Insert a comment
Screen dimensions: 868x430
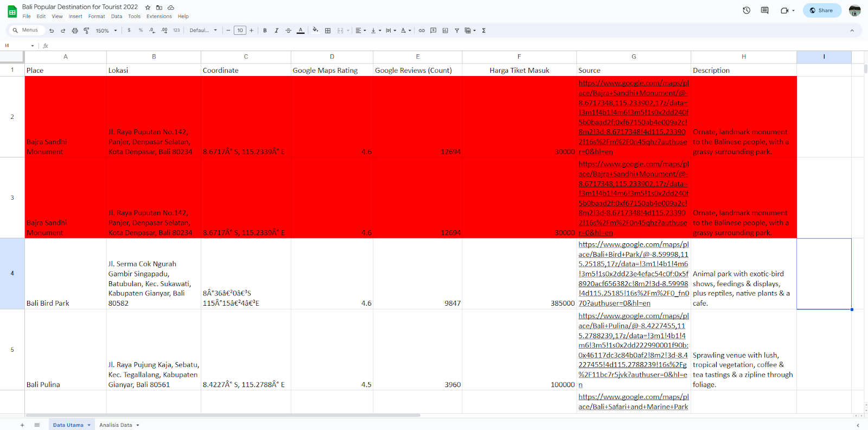[433, 30]
